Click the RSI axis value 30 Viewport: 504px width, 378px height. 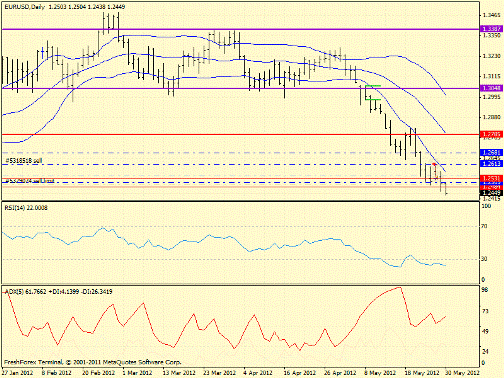pos(485,259)
